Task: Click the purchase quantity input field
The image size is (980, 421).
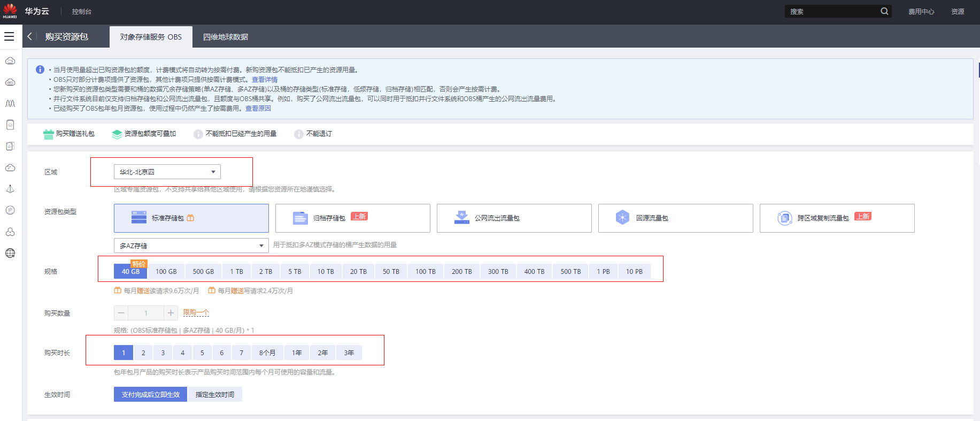Action: click(x=146, y=313)
